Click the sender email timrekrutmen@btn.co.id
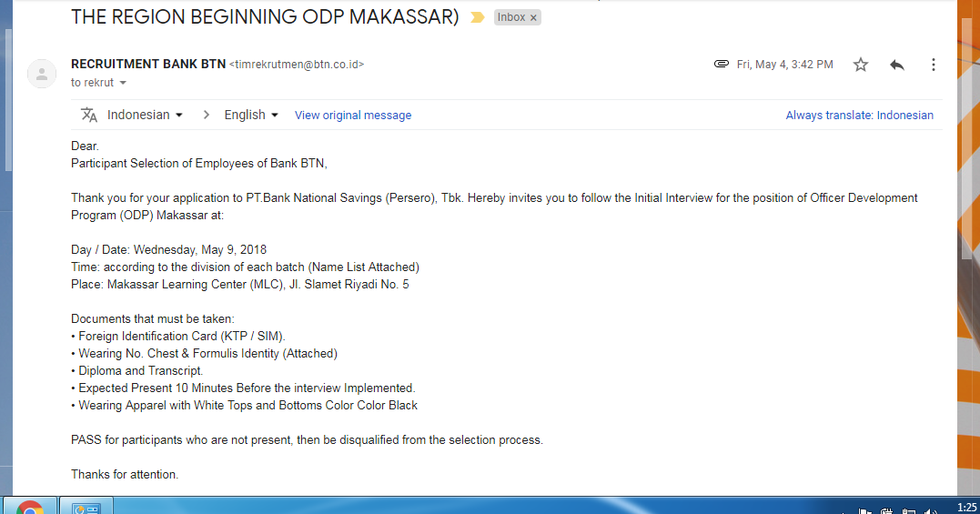Image resolution: width=980 pixels, height=514 pixels. (297, 65)
